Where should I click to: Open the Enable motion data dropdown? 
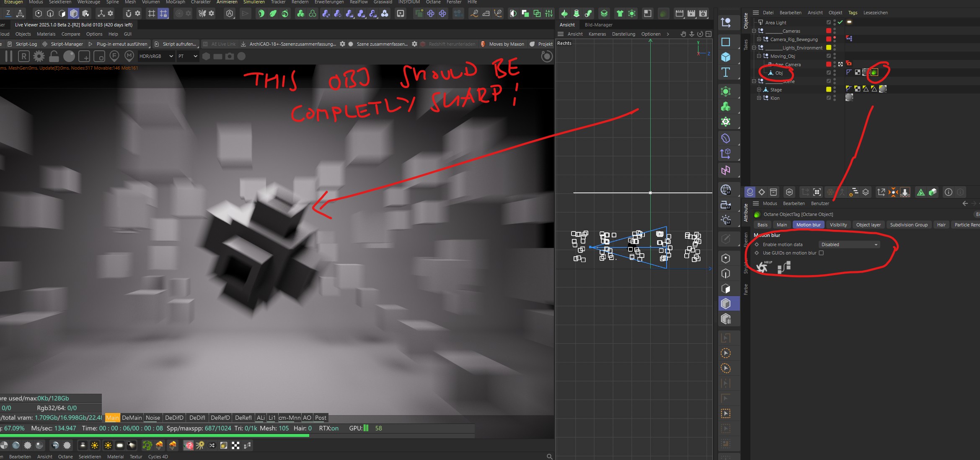coord(848,244)
